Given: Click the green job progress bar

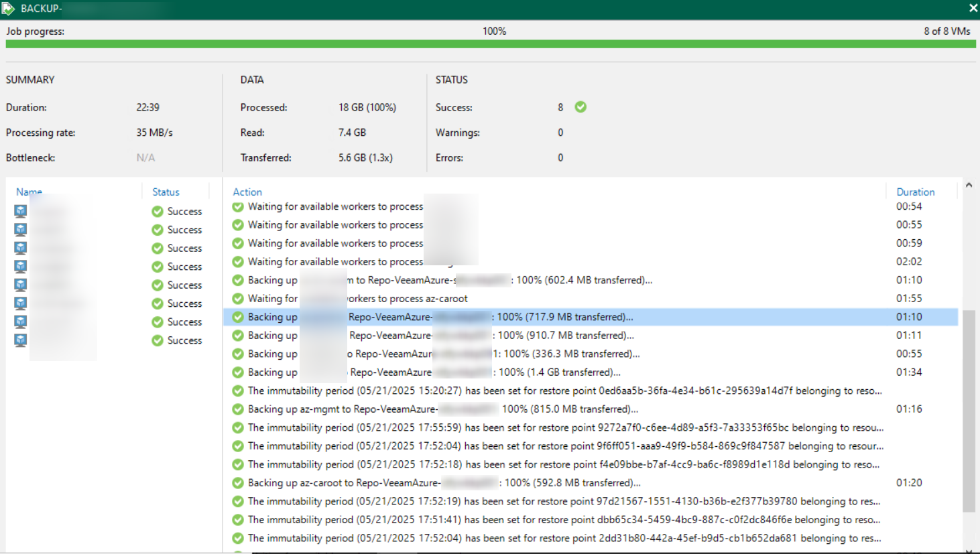Looking at the screenshot, I should 491,44.
